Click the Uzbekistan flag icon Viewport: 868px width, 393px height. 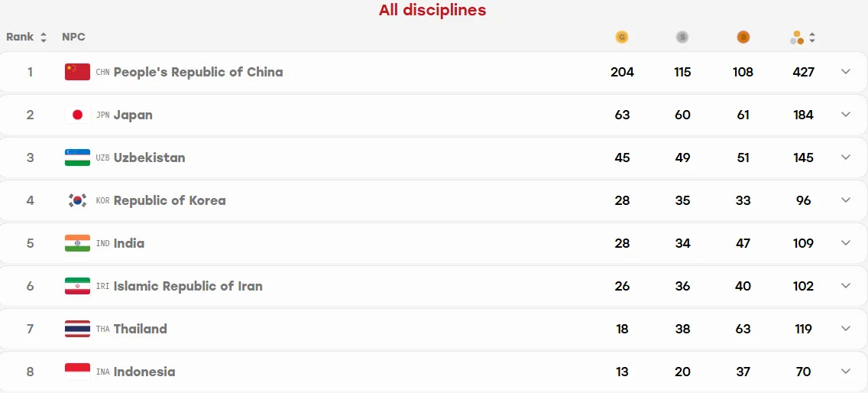tap(77, 158)
